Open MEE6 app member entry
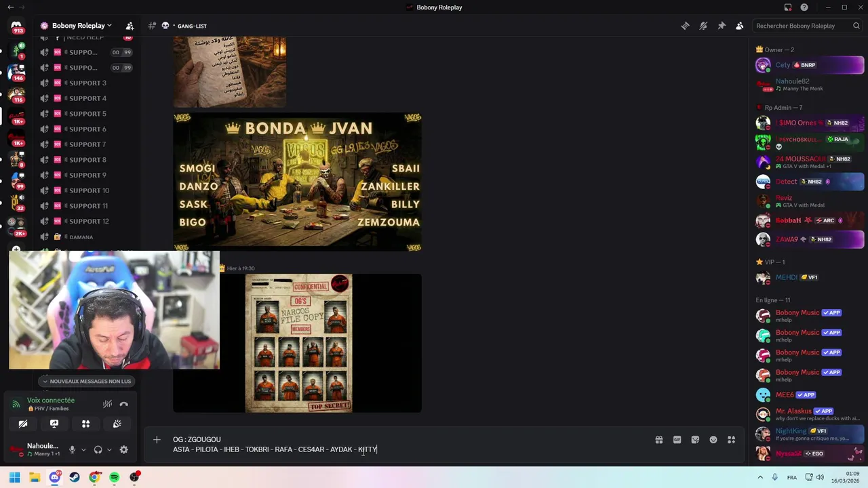This screenshot has height=488, width=868. 810,394
